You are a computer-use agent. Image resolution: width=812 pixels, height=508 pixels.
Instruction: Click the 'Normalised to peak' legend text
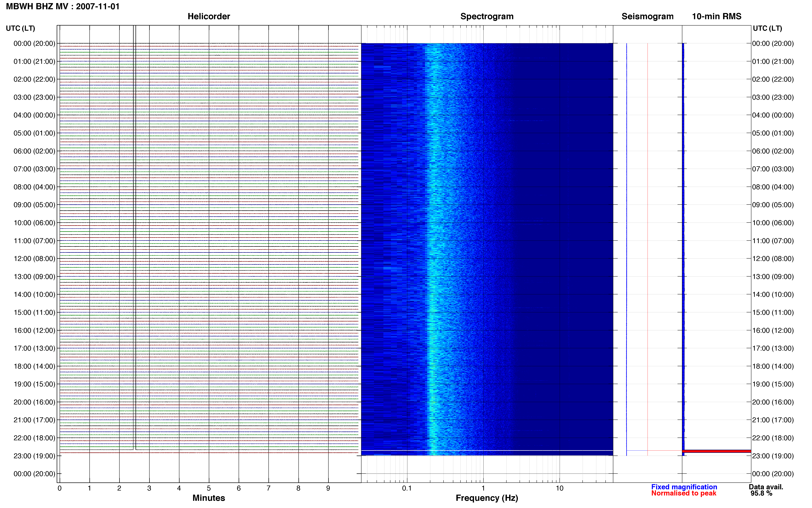pyautogui.click(x=684, y=494)
